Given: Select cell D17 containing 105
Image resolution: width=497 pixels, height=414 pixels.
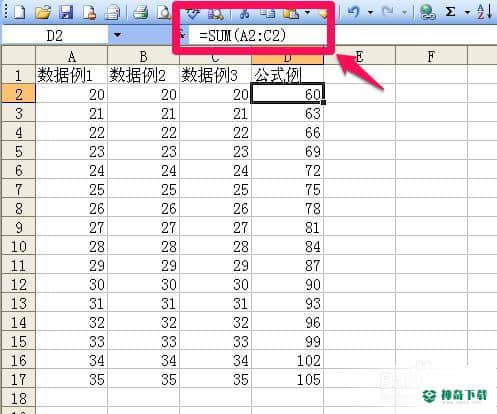Looking at the screenshot, I should pos(287,379).
